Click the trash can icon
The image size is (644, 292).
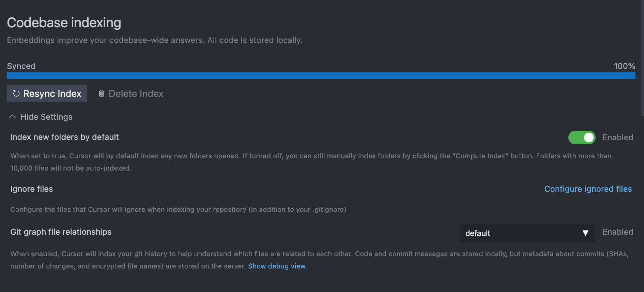click(x=102, y=93)
